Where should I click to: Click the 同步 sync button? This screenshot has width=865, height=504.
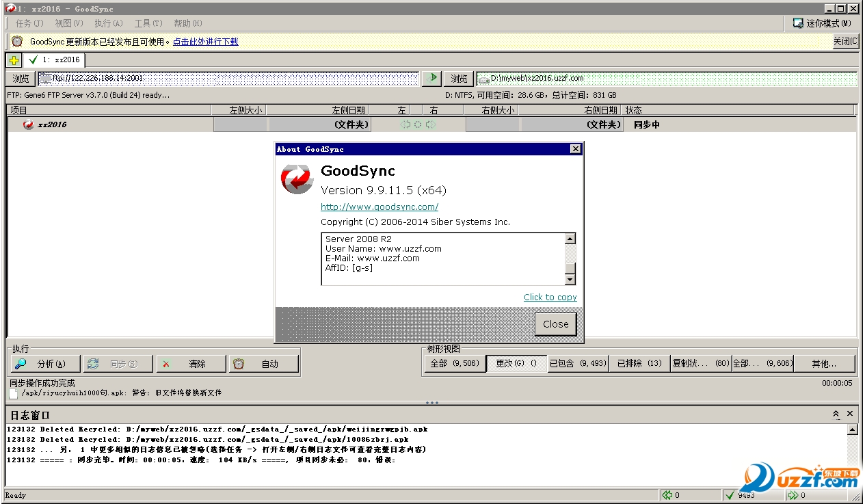pos(118,364)
